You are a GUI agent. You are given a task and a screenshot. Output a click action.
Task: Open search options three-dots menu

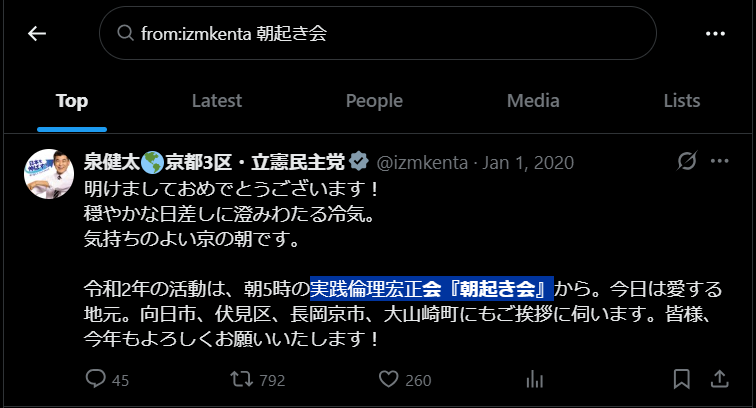[715, 33]
